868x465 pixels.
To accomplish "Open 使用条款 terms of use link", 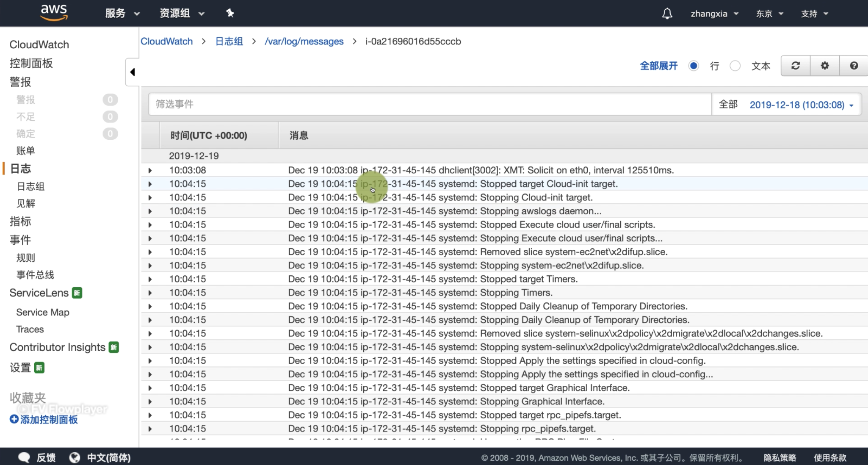I will click(830, 457).
